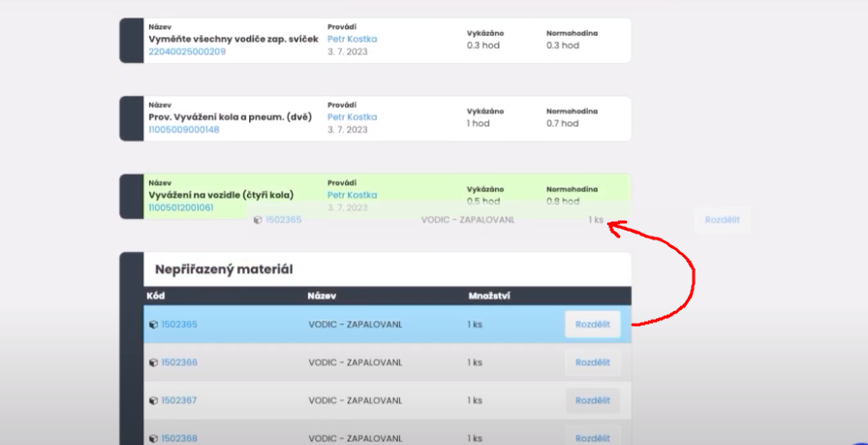Click VODIC - ZAPALOVANL in row 1502367
The image size is (868, 445).
coord(356,400)
